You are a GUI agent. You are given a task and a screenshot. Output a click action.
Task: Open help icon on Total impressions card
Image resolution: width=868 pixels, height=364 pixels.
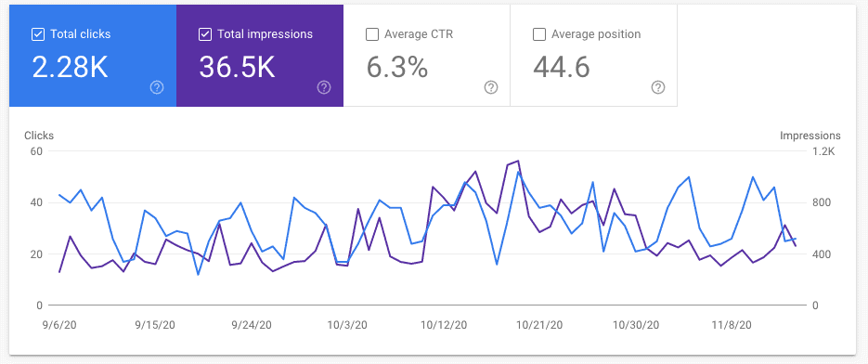point(324,87)
